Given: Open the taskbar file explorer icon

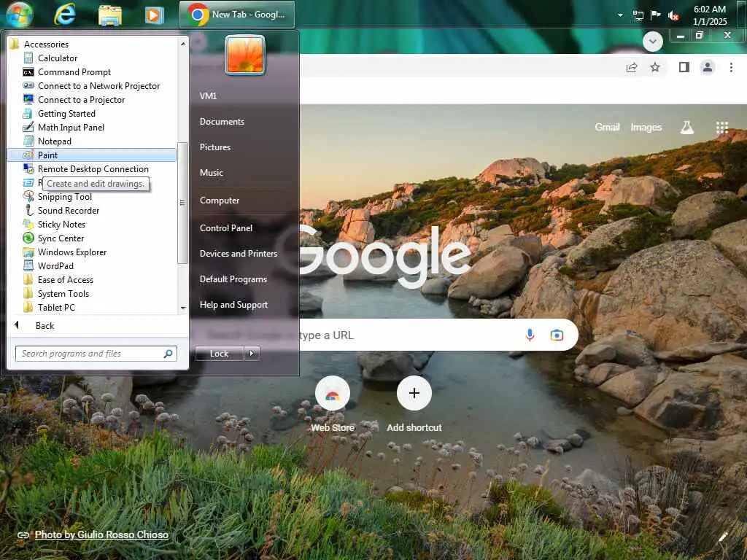Looking at the screenshot, I should (x=110, y=15).
